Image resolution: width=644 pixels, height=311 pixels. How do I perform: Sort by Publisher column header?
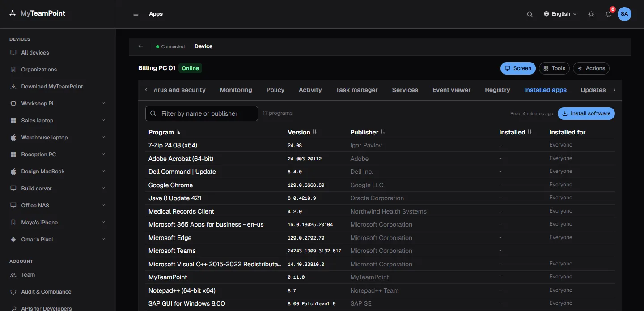(x=368, y=132)
